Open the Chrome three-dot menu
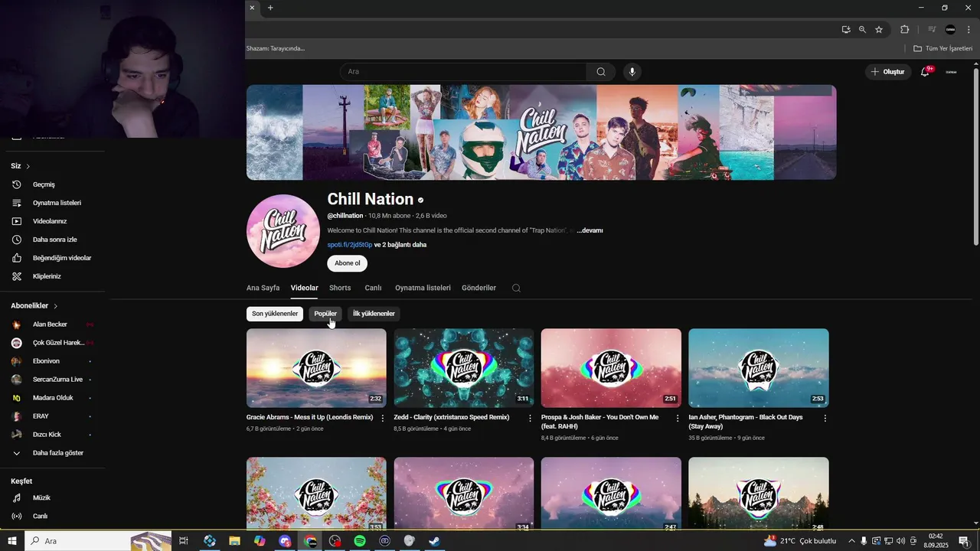This screenshot has width=980, height=551. tap(969, 29)
